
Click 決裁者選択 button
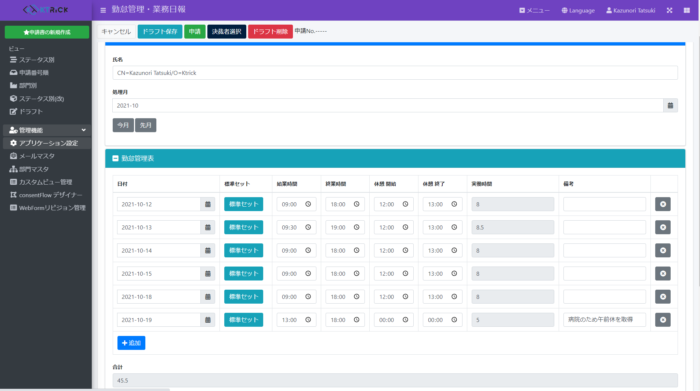point(227,31)
